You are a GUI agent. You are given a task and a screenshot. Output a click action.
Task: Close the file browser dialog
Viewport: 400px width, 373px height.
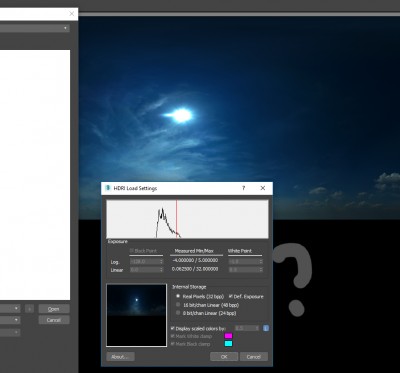pos(72,14)
